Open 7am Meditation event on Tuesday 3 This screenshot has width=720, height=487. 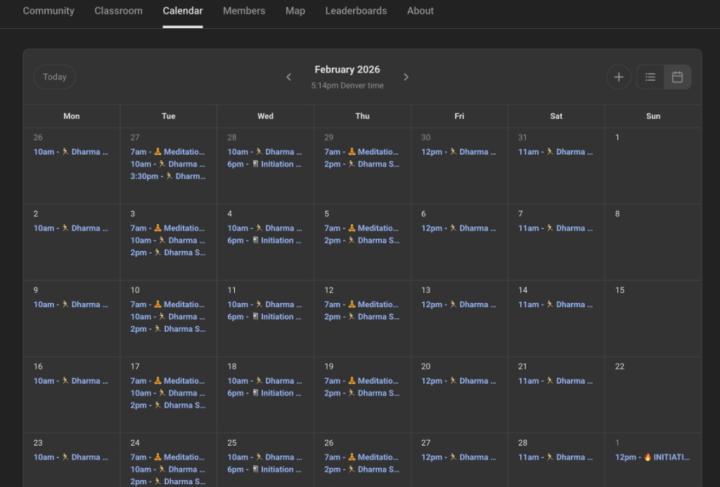168,228
